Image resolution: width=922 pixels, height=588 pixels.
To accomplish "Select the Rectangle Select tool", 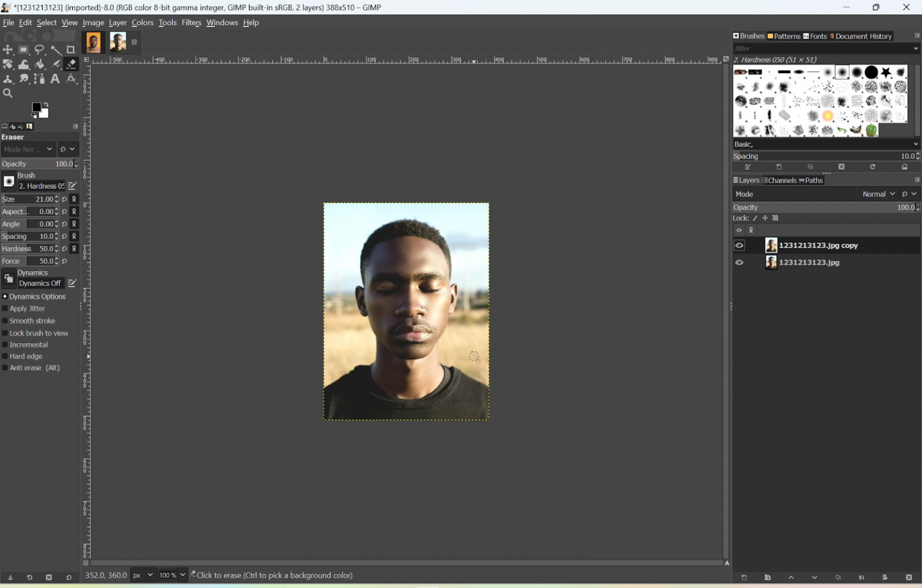I will point(23,50).
